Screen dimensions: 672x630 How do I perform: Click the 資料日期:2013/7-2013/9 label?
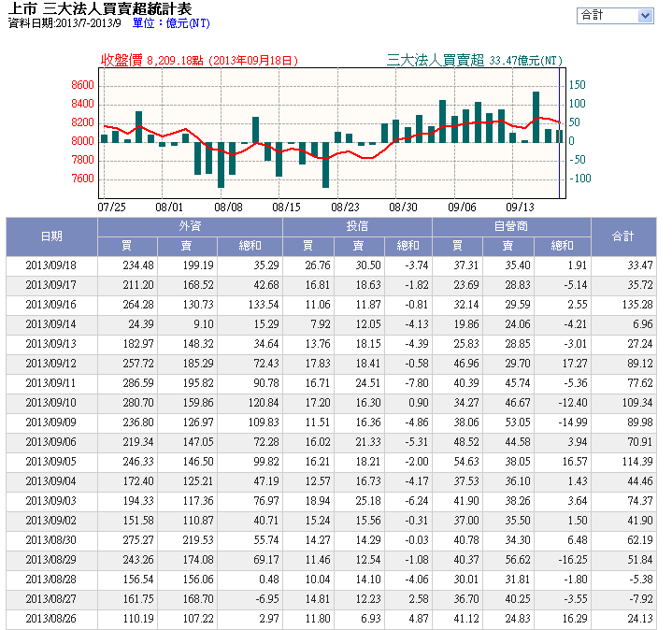64,23
